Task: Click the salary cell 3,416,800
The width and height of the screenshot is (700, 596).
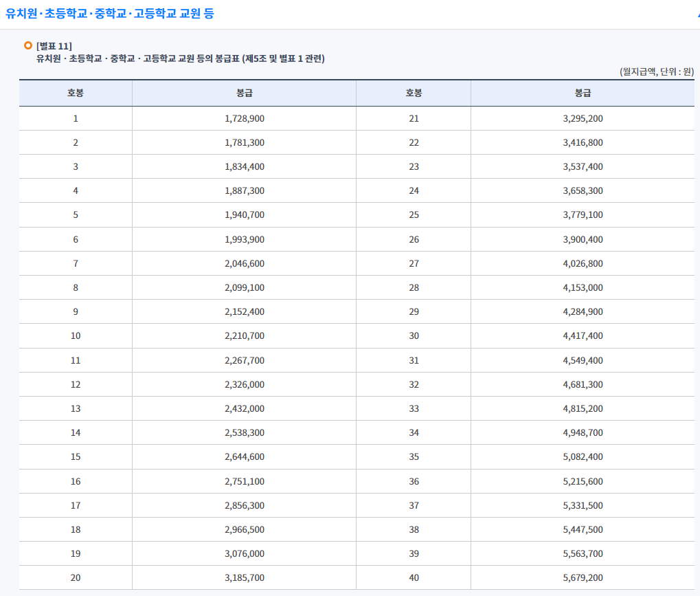Action: pos(583,142)
